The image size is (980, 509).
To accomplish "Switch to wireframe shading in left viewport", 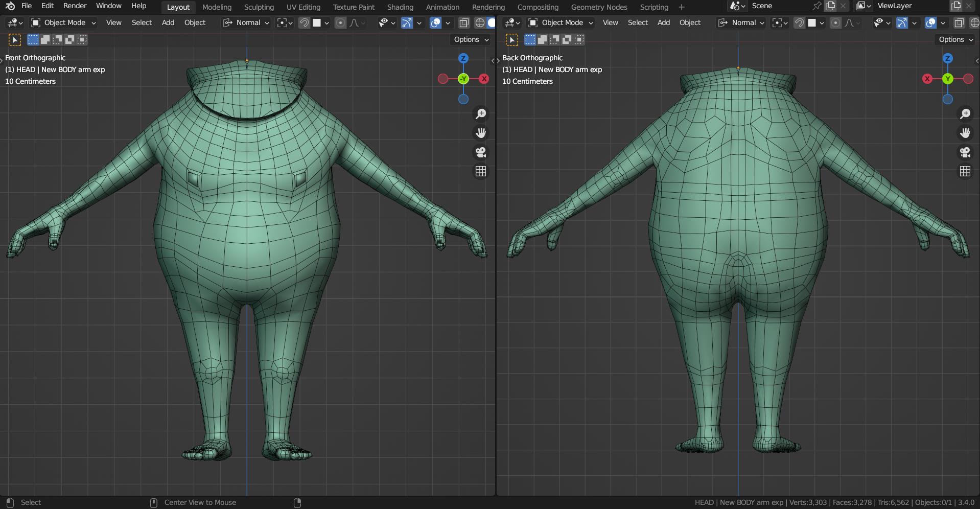I will click(x=480, y=23).
